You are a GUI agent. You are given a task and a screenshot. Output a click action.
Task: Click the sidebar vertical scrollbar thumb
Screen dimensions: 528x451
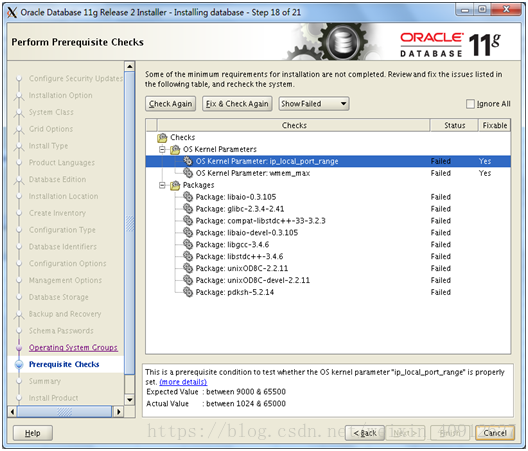click(130, 223)
